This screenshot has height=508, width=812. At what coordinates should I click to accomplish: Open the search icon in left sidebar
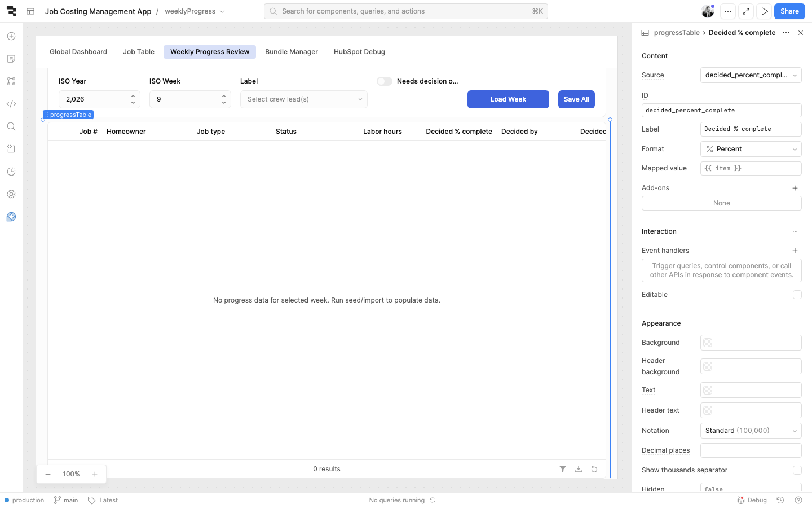tap(11, 126)
